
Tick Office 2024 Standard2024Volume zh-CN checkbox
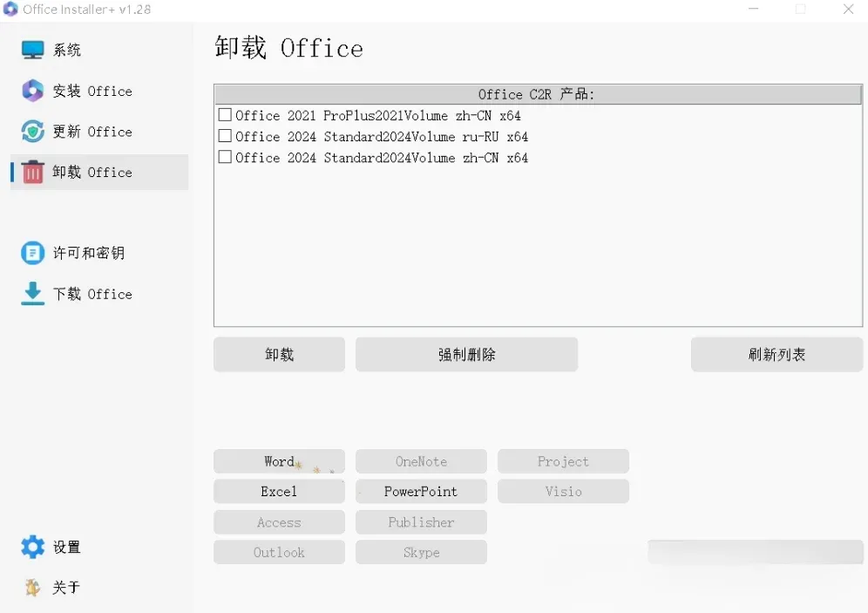point(225,157)
